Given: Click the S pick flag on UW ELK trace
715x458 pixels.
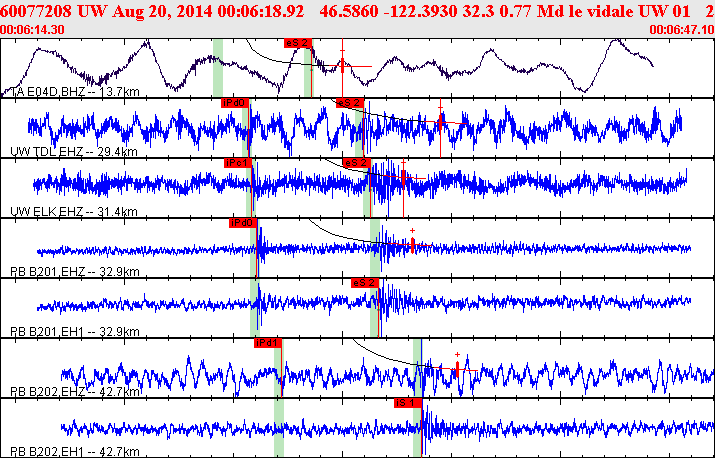Looking at the screenshot, I should coord(357,162).
